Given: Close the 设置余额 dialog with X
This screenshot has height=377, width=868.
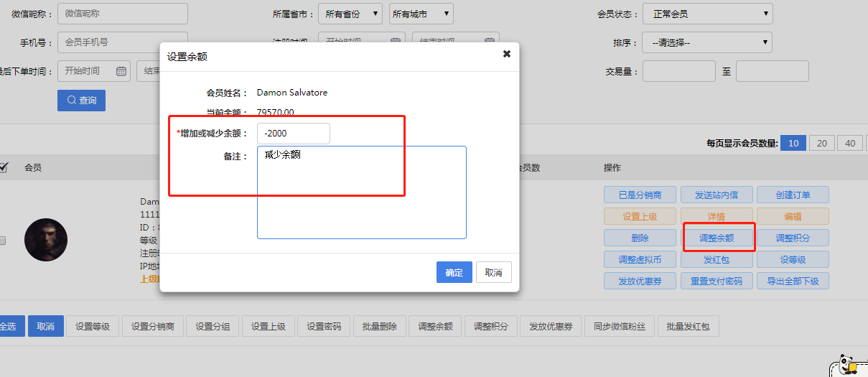Looking at the screenshot, I should click(506, 54).
